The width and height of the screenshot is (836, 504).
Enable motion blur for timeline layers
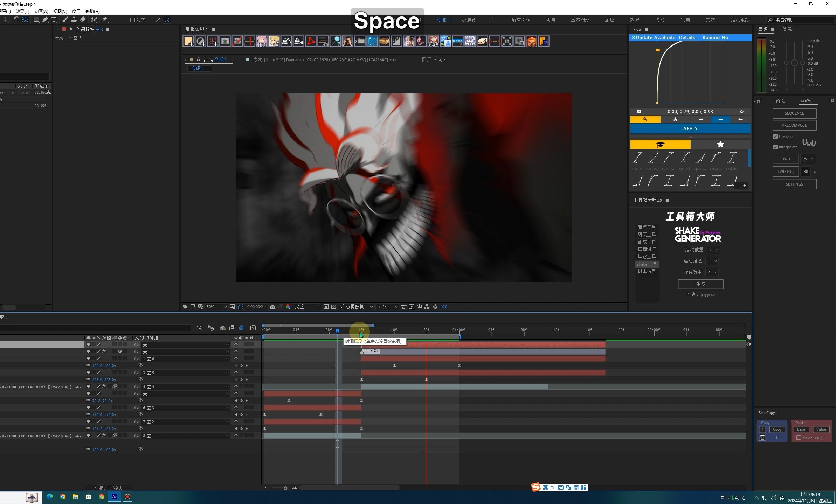pyautogui.click(x=241, y=328)
